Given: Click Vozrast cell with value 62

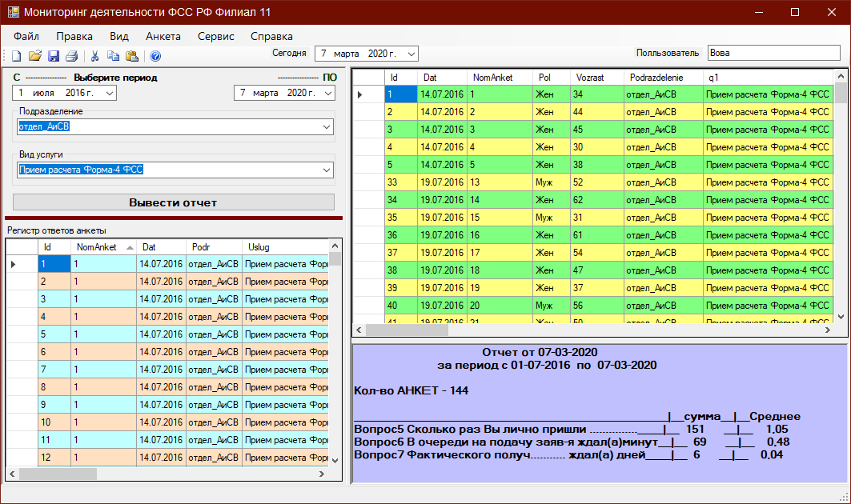Looking at the screenshot, I should point(596,200).
